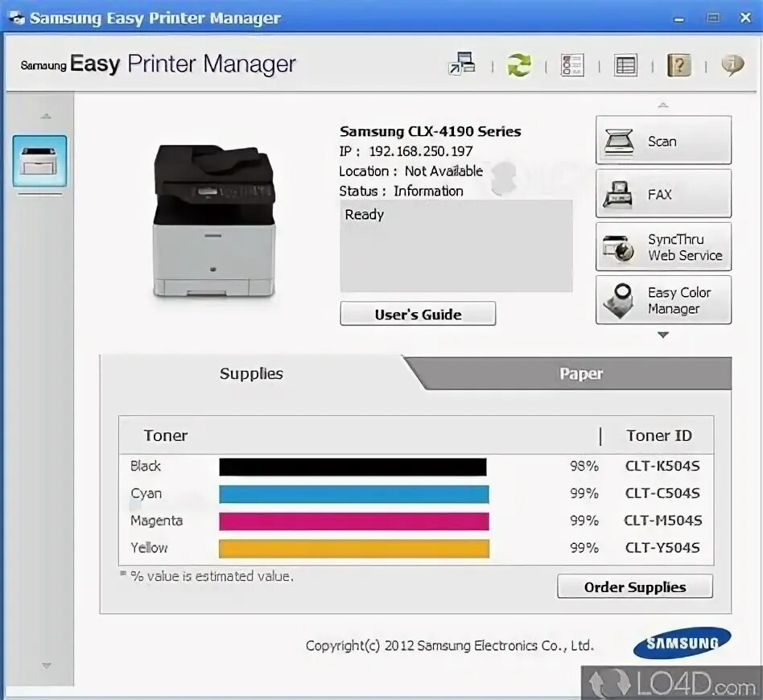This screenshot has width=763, height=700.
Task: Open the FAX button
Action: pos(663,194)
